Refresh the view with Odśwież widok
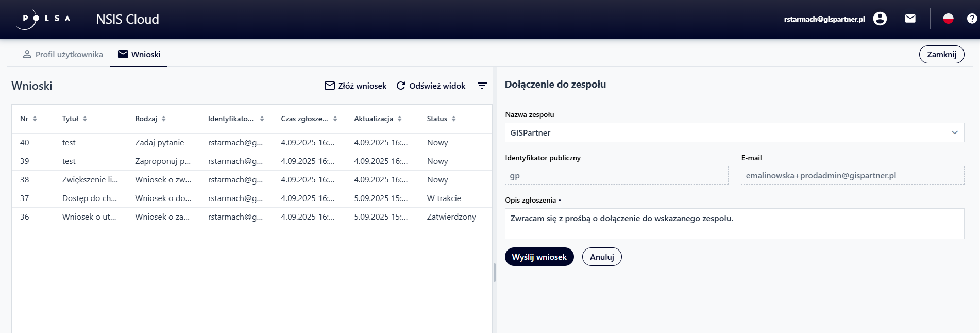The image size is (980, 333). coord(431,86)
